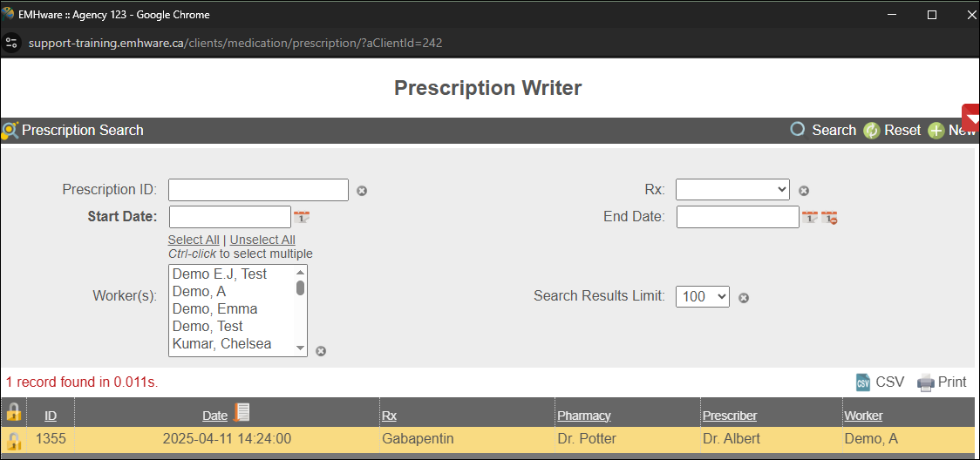
Task: Open the Rx dropdown
Action: [x=732, y=190]
